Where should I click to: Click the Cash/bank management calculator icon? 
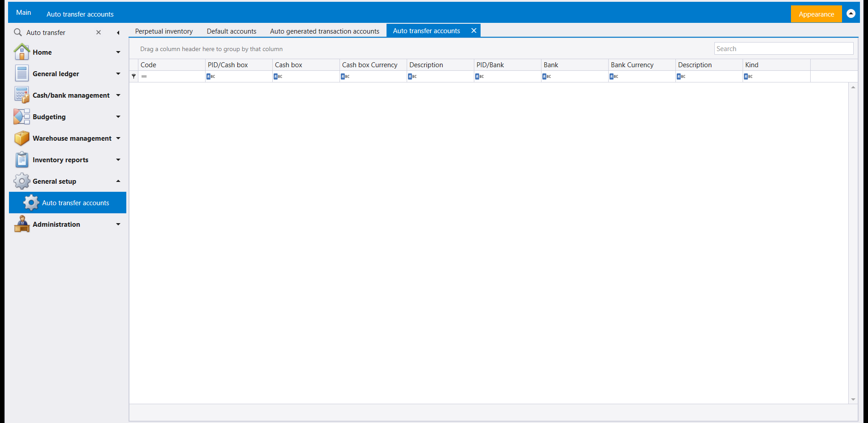tap(21, 95)
